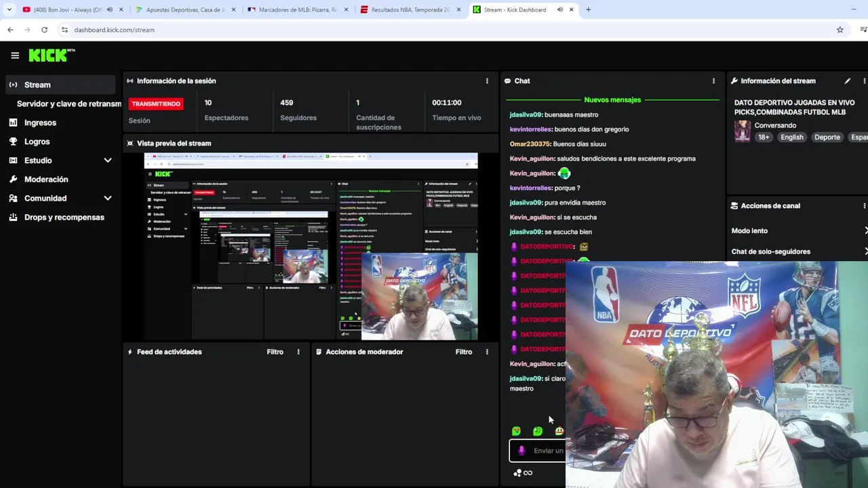Click the 18+ tag
Screen dimensions: 868x488
[764, 137]
